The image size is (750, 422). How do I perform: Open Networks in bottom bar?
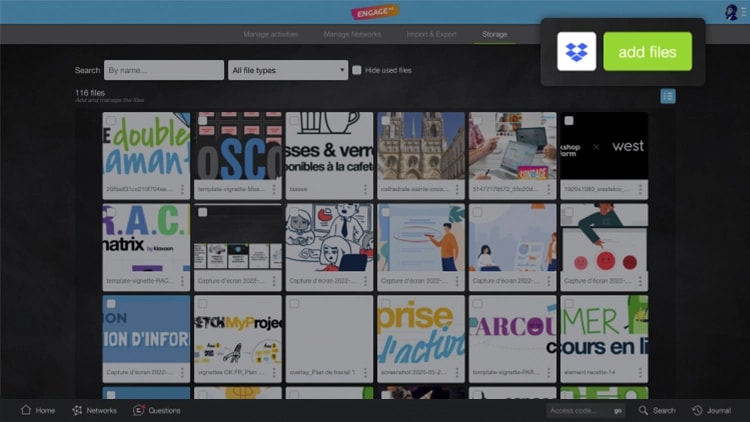tap(94, 411)
